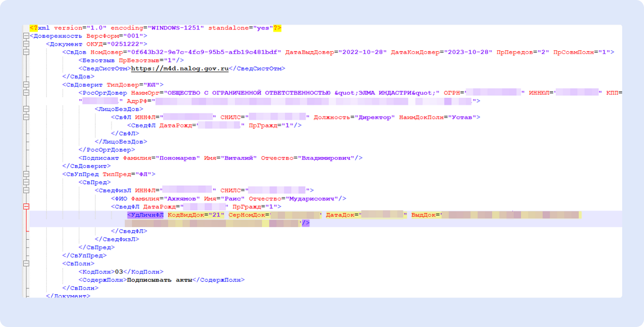Click ВерсФорм value "001"
Screen dimensions: 644x327
(133, 36)
